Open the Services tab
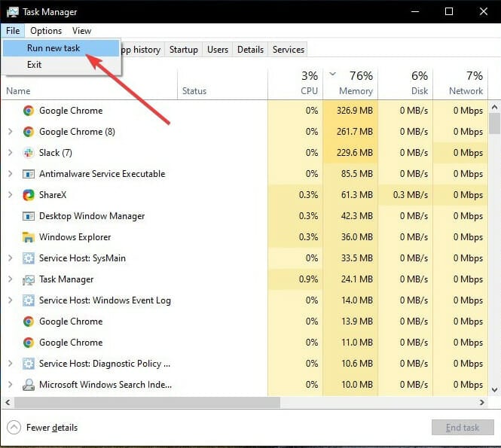The width and height of the screenshot is (501, 448). (289, 50)
